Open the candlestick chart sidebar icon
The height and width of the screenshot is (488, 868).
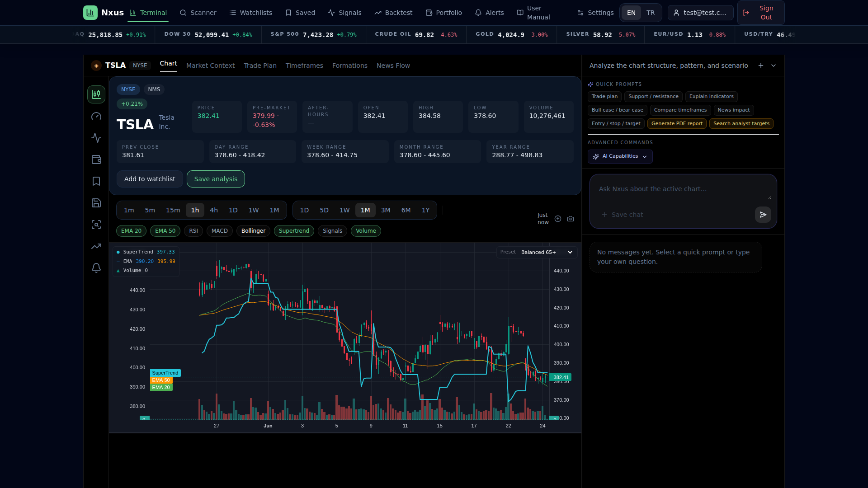click(x=96, y=94)
